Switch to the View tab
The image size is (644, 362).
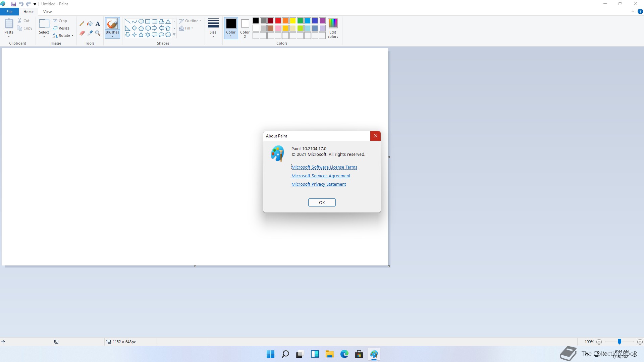click(47, 12)
